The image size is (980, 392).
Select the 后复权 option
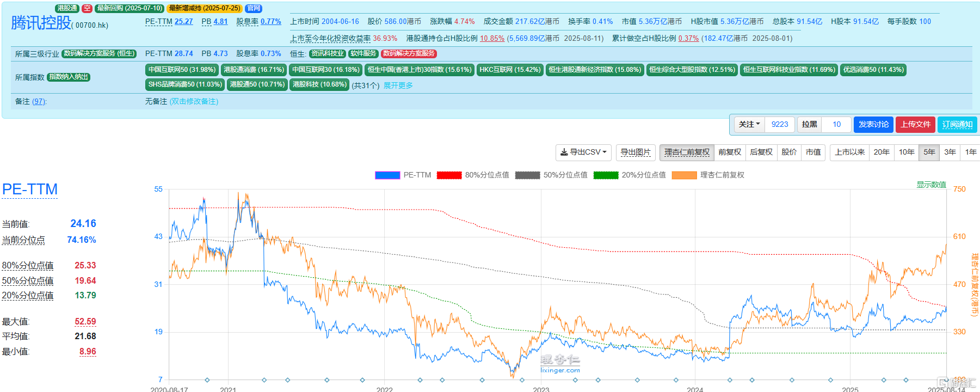coord(761,152)
